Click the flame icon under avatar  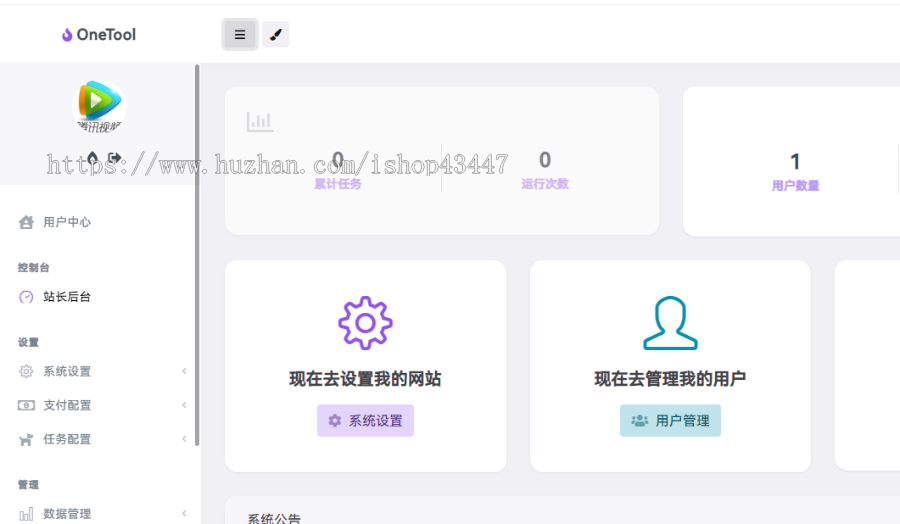pos(92,157)
